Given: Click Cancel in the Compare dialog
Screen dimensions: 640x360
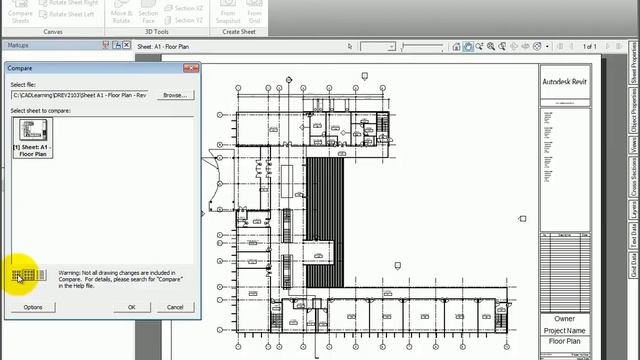Looking at the screenshot, I should click(175, 307).
